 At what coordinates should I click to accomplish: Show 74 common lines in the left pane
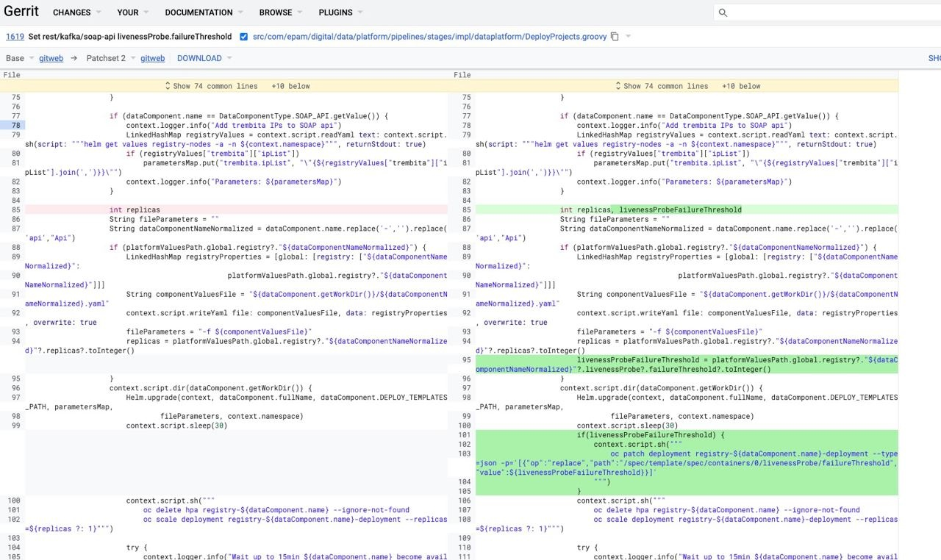(211, 86)
